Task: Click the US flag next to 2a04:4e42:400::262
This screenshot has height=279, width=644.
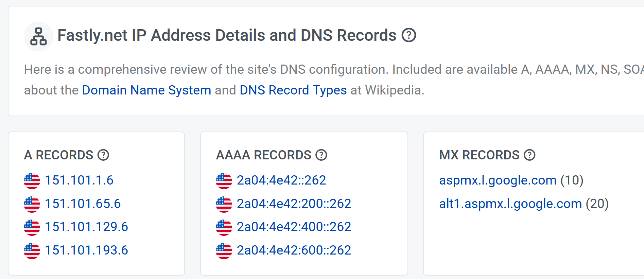Action: [x=224, y=227]
